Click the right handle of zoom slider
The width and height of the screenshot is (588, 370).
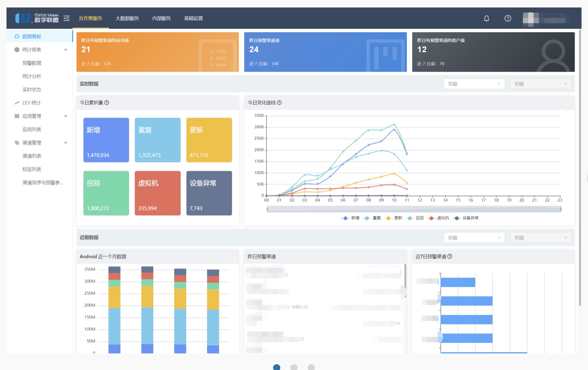tap(561, 209)
